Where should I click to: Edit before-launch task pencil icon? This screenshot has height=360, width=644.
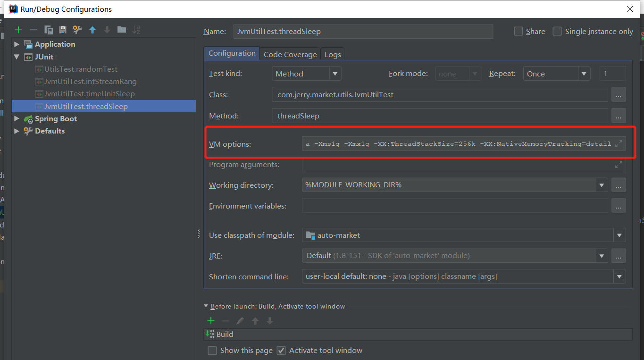pos(240,321)
